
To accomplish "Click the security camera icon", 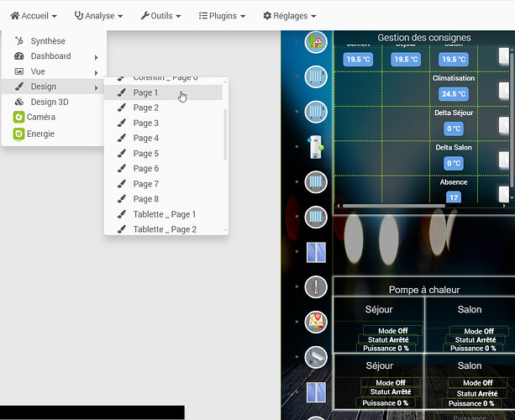I will [316, 357].
